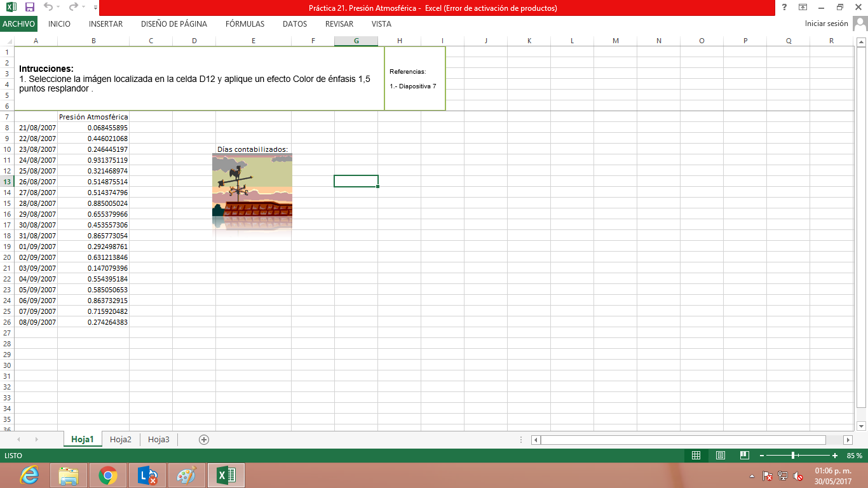Click the horizontal scrollbar right arrow

848,440
